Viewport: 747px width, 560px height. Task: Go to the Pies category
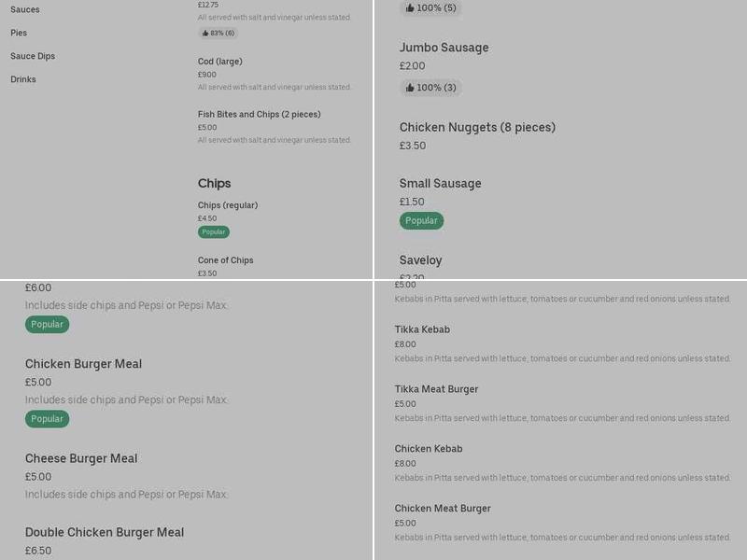pyautogui.click(x=19, y=33)
